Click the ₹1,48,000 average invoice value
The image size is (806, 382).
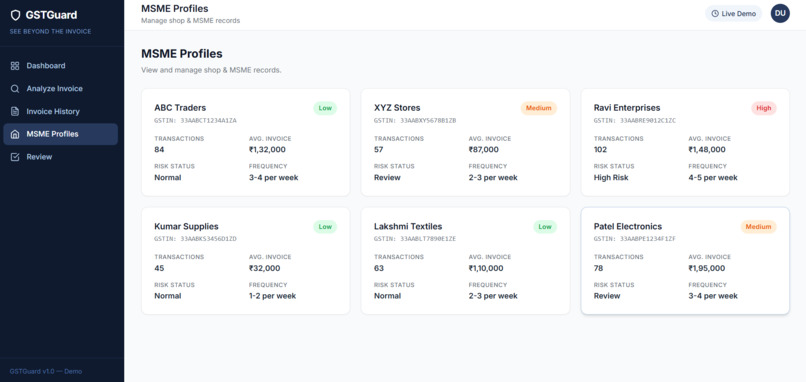pos(707,150)
